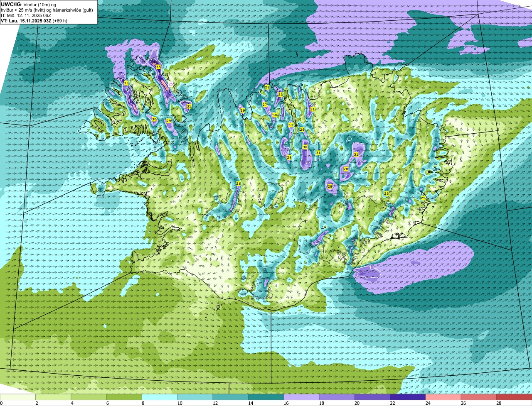
Task: Select the legend scale value 20
Action: point(357,403)
